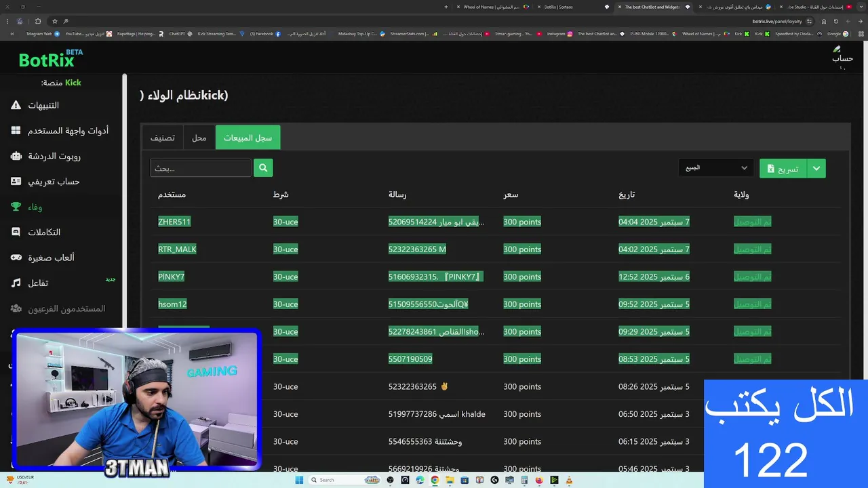The height and width of the screenshot is (488, 868).
Task: Open File Explorer from the taskbar
Action: pyautogui.click(x=450, y=481)
